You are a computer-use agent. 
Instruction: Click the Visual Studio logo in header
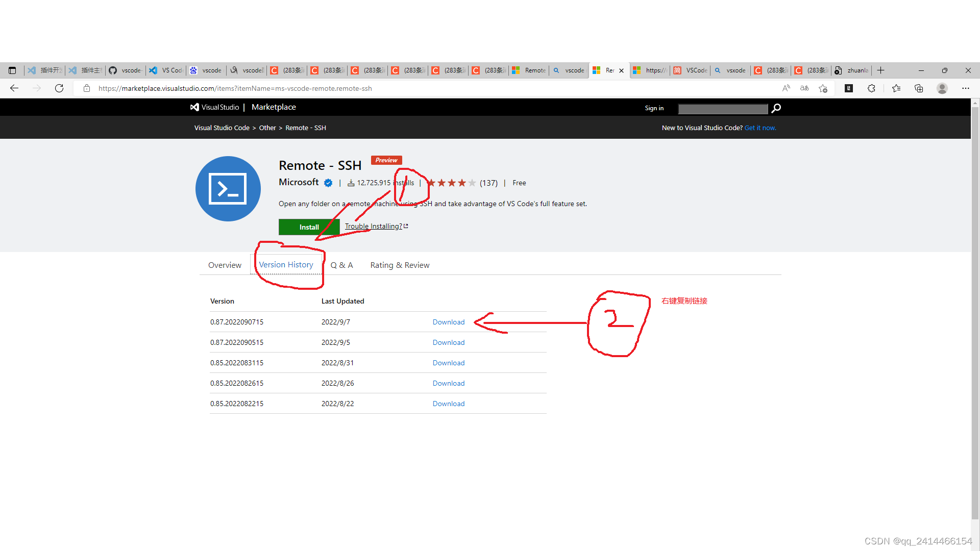(x=214, y=107)
